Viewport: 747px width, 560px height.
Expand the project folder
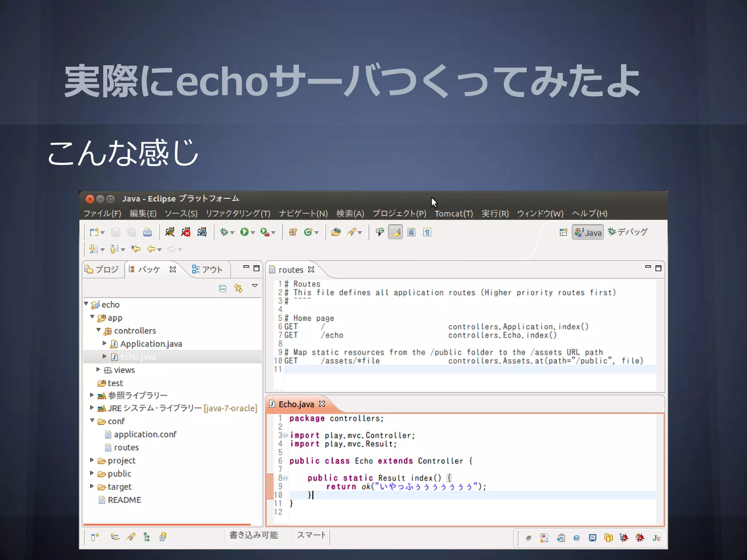pos(92,460)
